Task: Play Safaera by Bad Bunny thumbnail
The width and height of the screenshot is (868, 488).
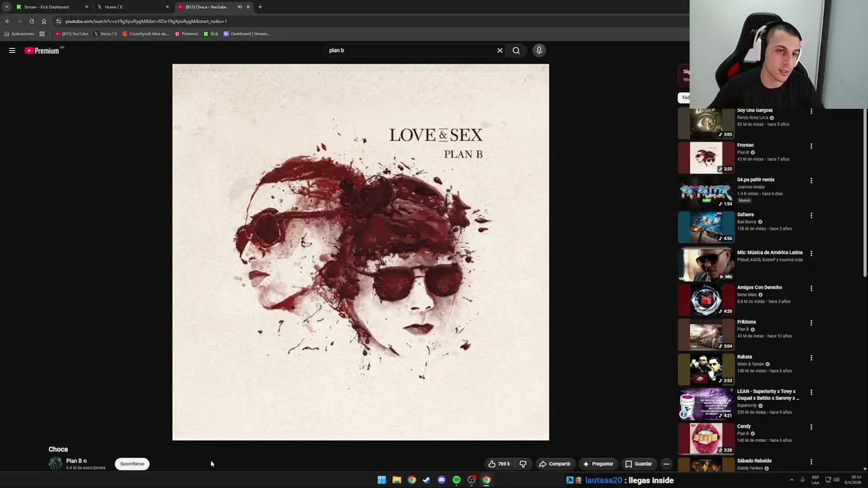Action: pos(706,227)
